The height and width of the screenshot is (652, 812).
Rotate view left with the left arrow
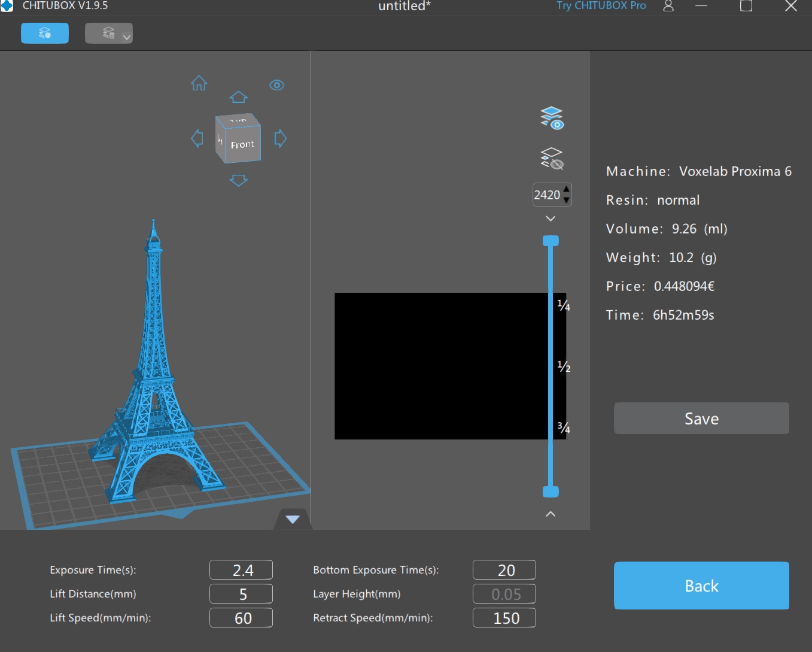(x=197, y=138)
